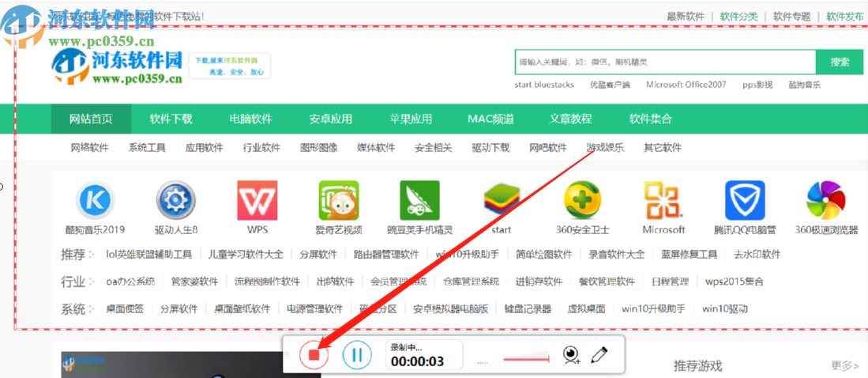Viewport: 868px width, 378px height.
Task: Open the WPS app icon
Action: point(257,200)
